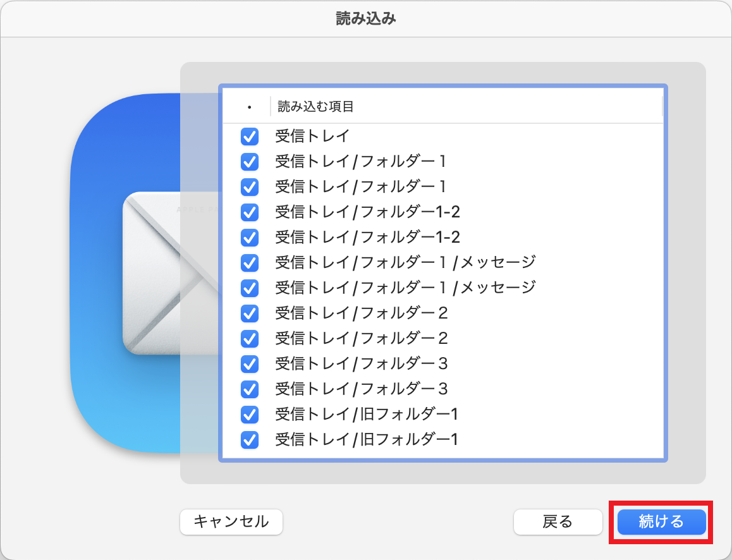Select upper 受信トレイ/フォルダー1-2 row text
The image size is (732, 560).
tap(367, 212)
